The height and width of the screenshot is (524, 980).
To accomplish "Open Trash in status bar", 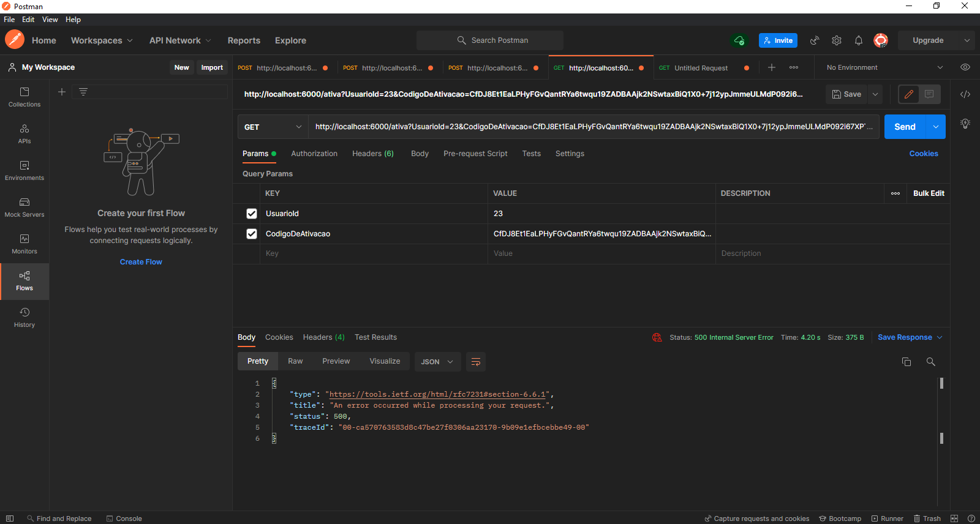I will point(927,518).
